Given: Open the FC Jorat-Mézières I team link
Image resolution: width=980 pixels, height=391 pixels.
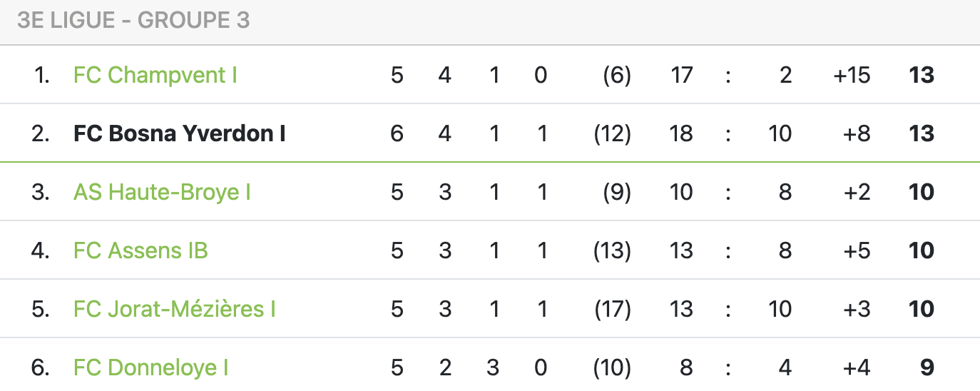Looking at the screenshot, I should [x=174, y=309].
